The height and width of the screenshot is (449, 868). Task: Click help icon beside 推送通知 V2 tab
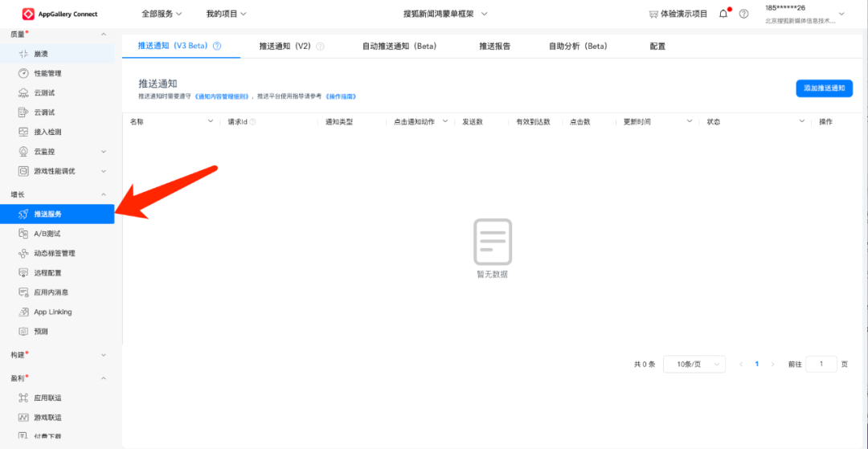[x=320, y=47]
